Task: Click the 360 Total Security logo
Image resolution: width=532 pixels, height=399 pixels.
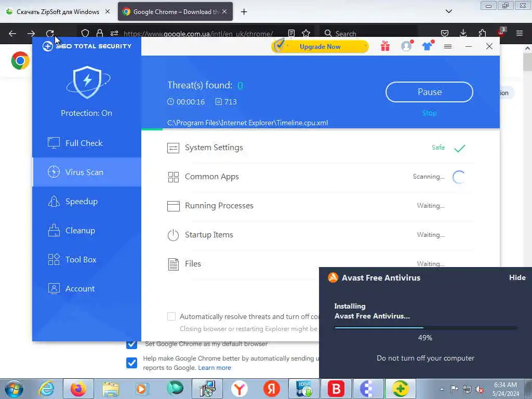Action: tap(87, 46)
